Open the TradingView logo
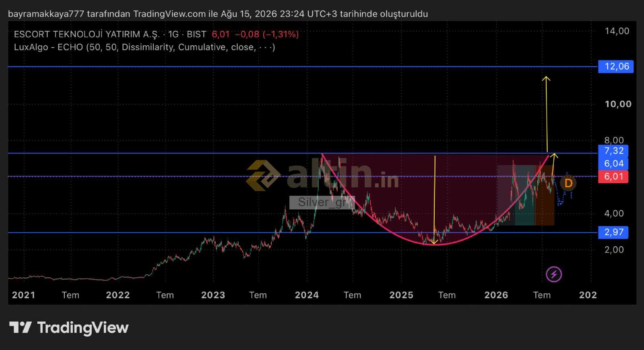Viewport: 644px width, 350px height. [x=69, y=327]
